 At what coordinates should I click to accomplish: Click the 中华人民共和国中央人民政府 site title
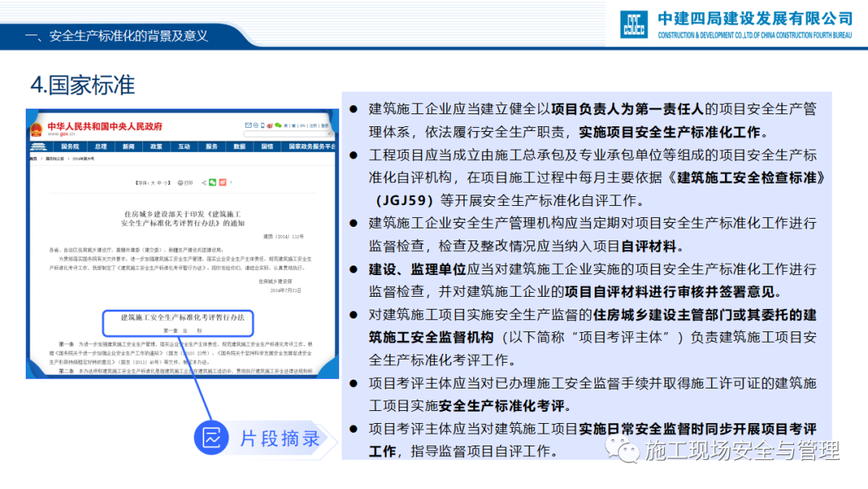[104, 126]
